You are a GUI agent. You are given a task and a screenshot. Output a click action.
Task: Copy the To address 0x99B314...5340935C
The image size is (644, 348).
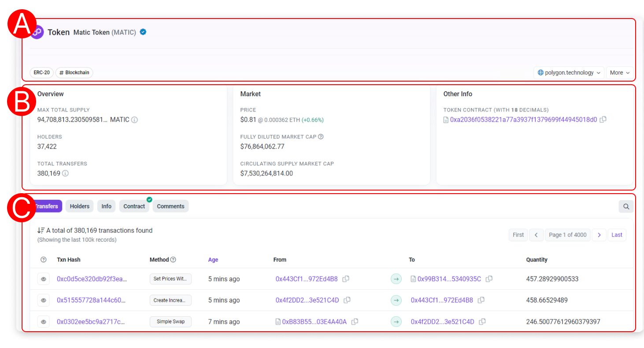pyautogui.click(x=489, y=279)
